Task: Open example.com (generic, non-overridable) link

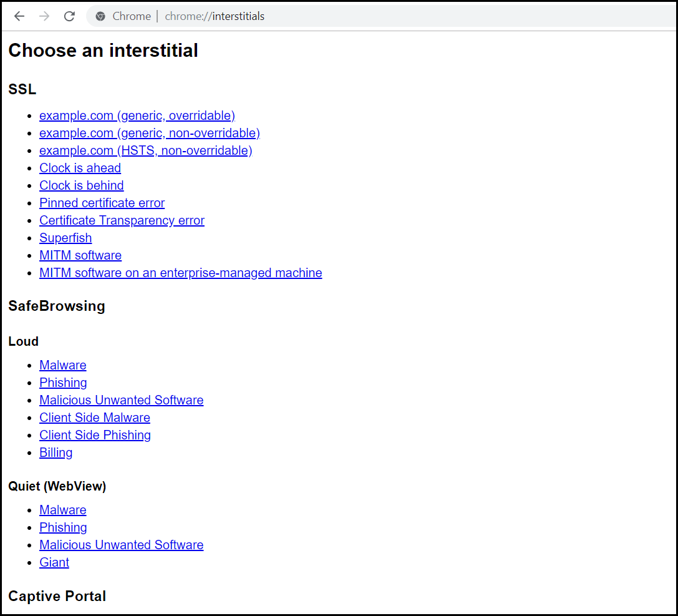Action: [149, 133]
